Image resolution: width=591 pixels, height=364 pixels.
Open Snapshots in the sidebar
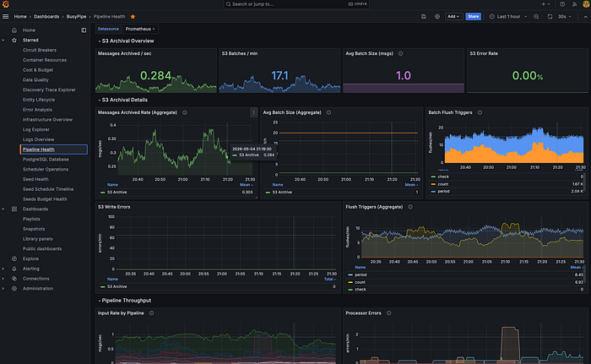(x=34, y=229)
